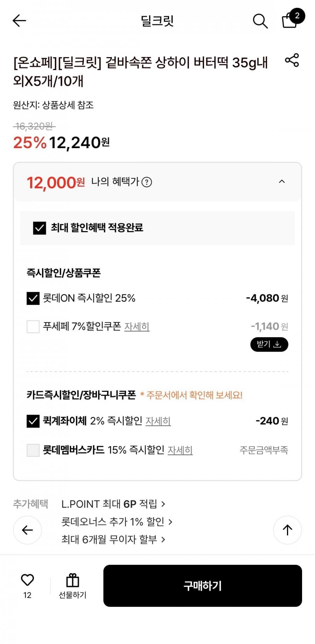Open 최대 6개월 무이자 할부 details
The height and width of the screenshot is (644, 315).
coord(113,539)
